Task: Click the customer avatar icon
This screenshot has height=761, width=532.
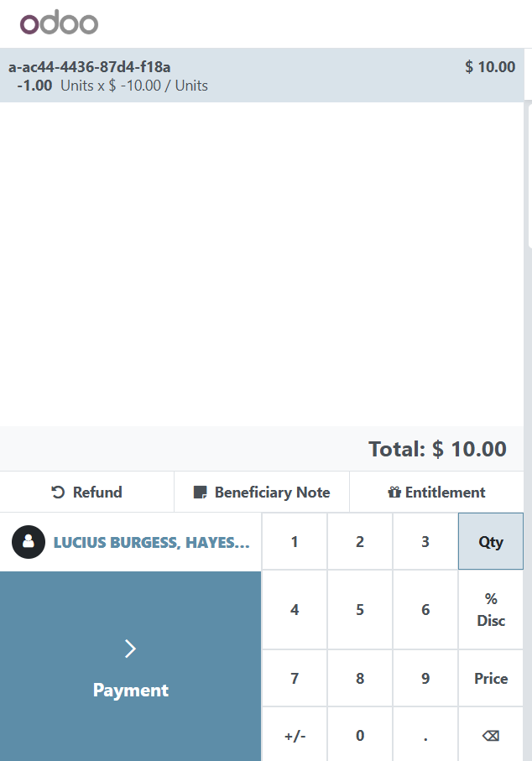Action: (29, 542)
